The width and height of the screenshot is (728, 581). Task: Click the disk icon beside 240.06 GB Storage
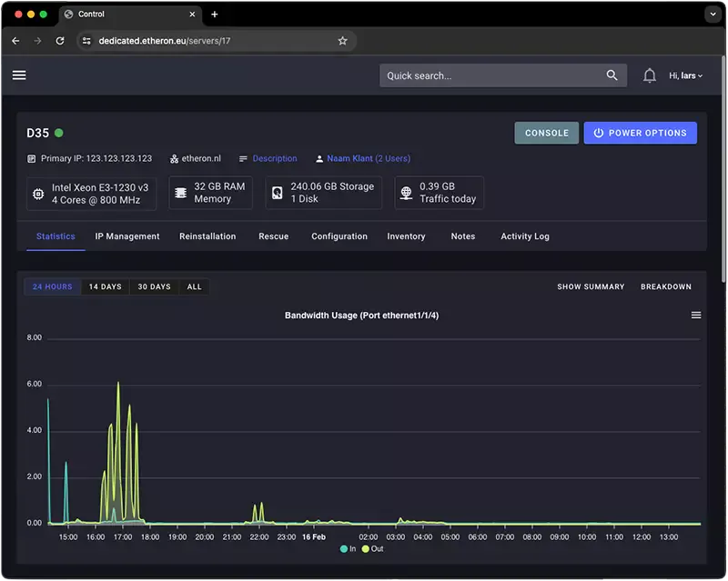[x=278, y=192]
